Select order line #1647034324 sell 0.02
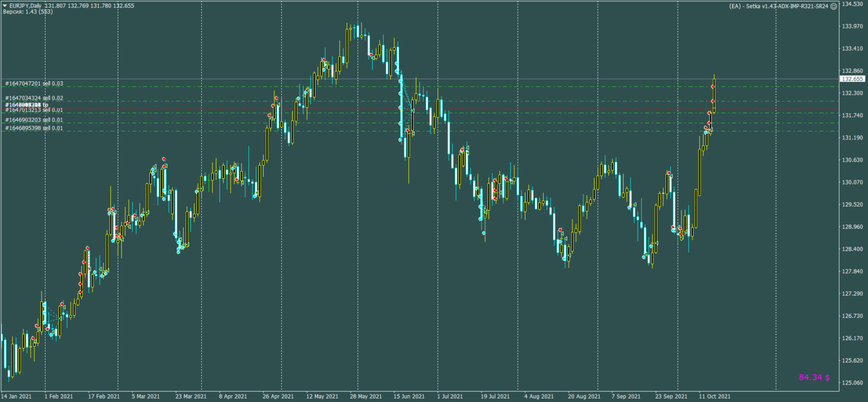 point(34,98)
